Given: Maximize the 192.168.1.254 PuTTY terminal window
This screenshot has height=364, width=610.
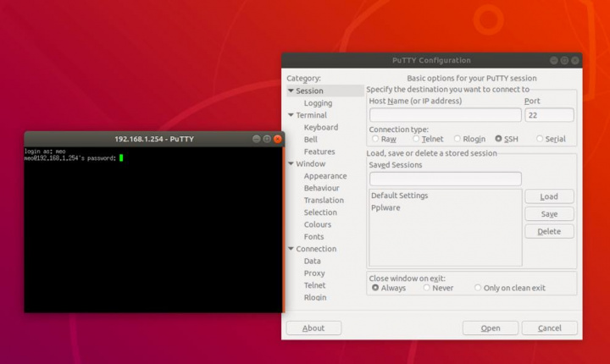Looking at the screenshot, I should (x=266, y=139).
